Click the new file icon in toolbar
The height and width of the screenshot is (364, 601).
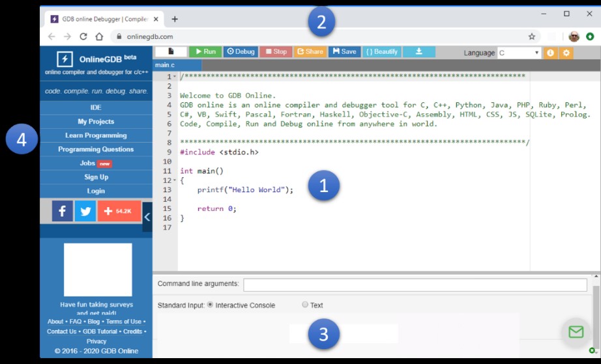[x=171, y=51]
